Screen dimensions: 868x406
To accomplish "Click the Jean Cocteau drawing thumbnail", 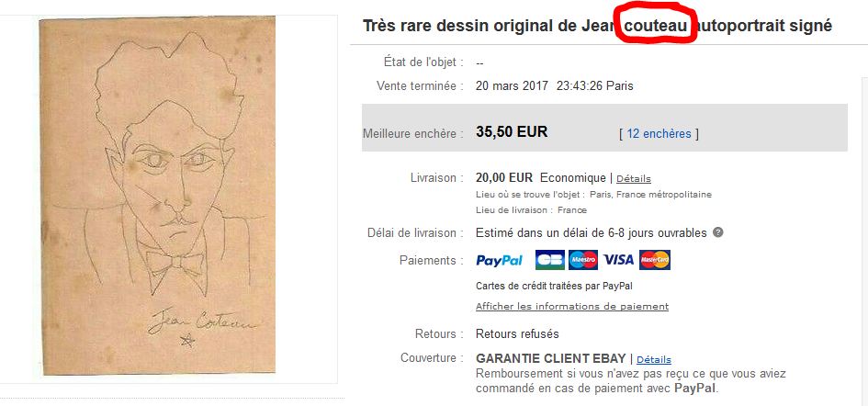I will click(x=157, y=196).
